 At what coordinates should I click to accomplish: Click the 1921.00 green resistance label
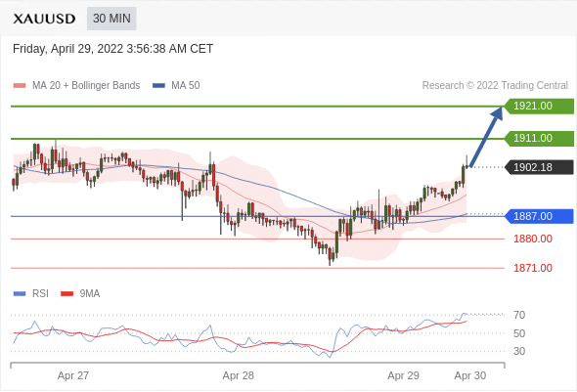539,106
